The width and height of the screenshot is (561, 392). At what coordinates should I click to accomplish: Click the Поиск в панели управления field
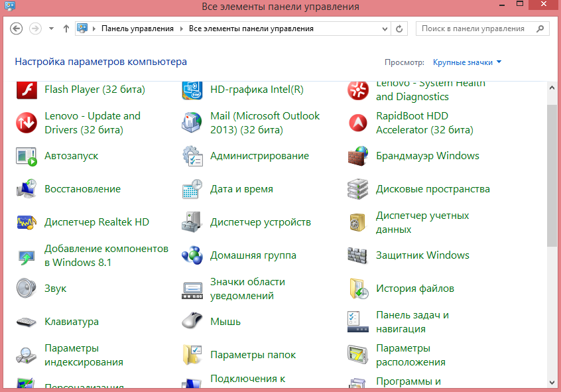click(x=482, y=29)
